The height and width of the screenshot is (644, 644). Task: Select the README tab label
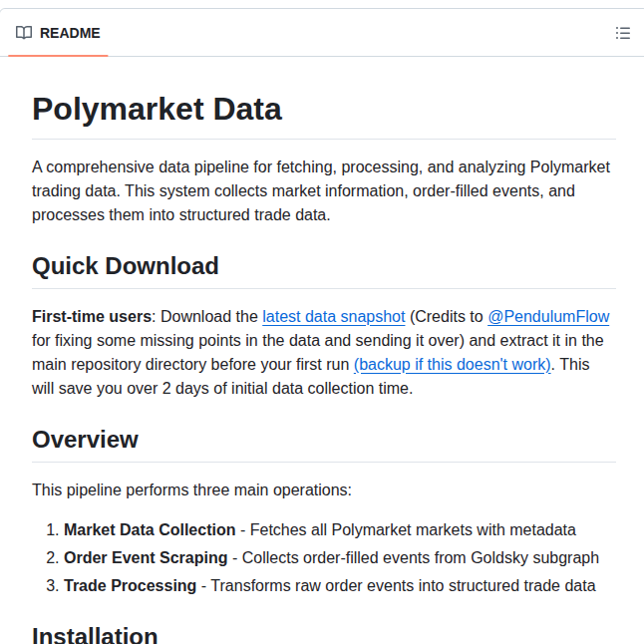70,33
